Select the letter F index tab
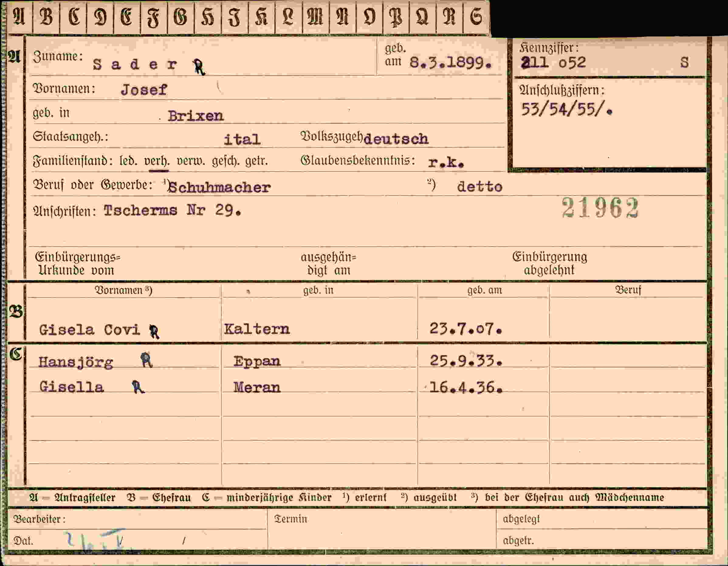Viewport: 728px width, 566px height. tap(154, 17)
